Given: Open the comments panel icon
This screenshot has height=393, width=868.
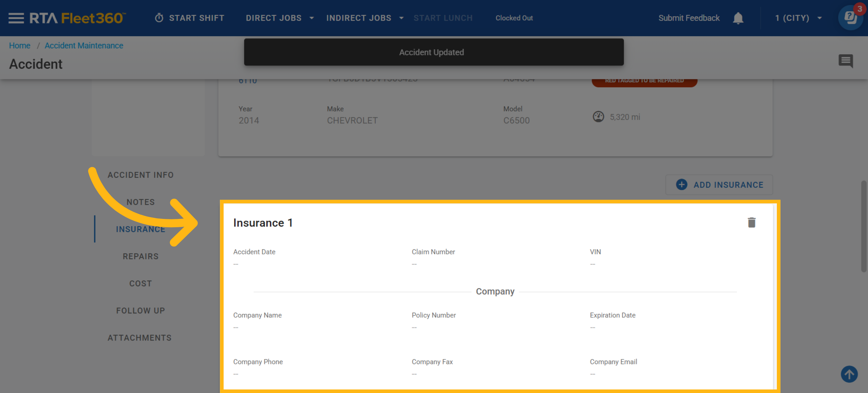Looking at the screenshot, I should (x=846, y=61).
